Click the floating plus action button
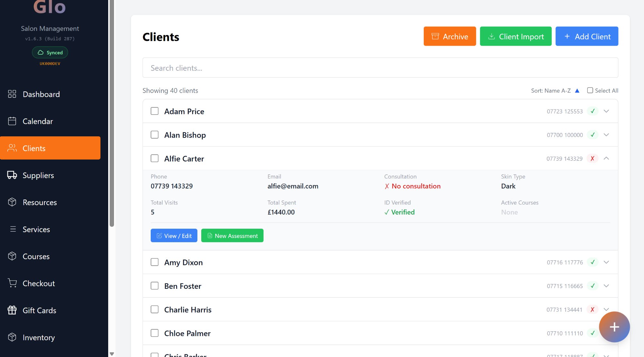This screenshot has height=357, width=644. click(x=614, y=327)
